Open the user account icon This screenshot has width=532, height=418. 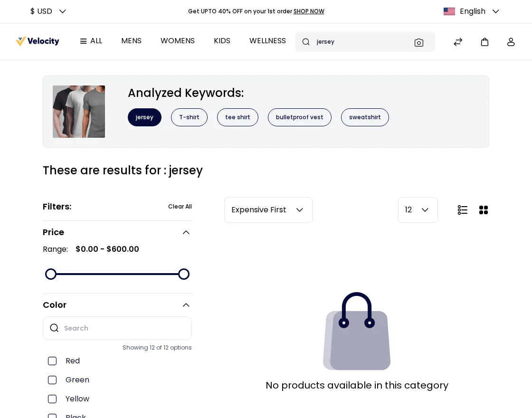pos(511,42)
